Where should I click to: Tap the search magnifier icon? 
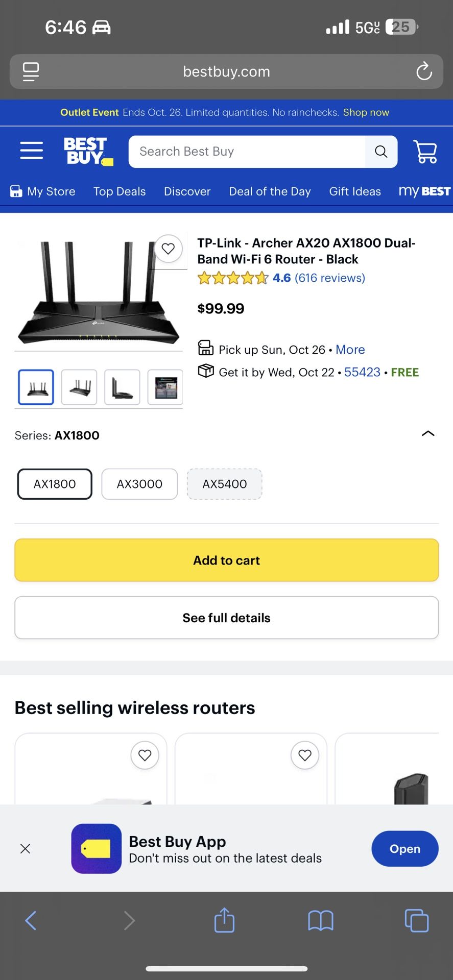[381, 152]
